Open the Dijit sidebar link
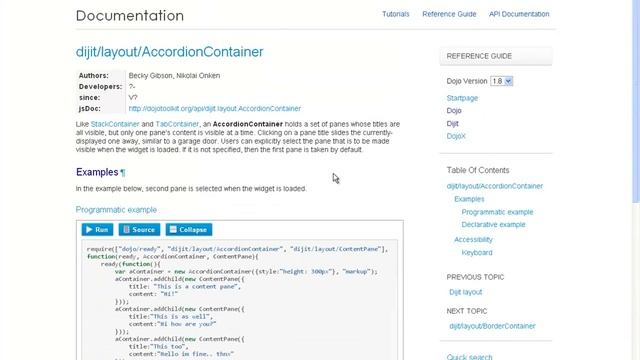 (x=452, y=123)
